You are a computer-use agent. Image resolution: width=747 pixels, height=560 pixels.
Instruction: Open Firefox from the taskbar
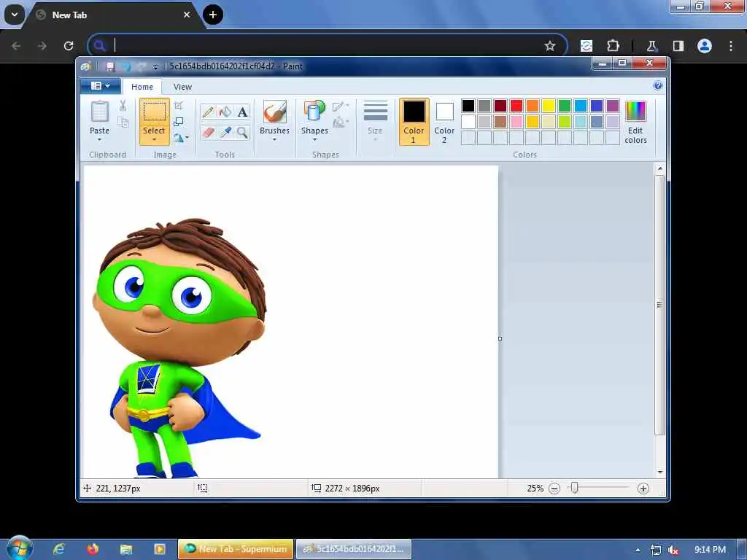coord(93,549)
